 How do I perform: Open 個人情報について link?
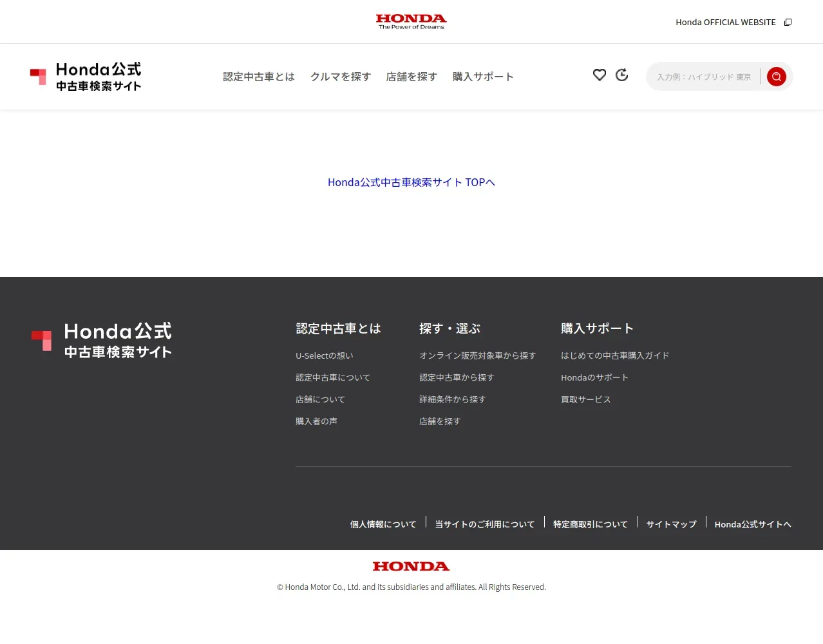[383, 524]
